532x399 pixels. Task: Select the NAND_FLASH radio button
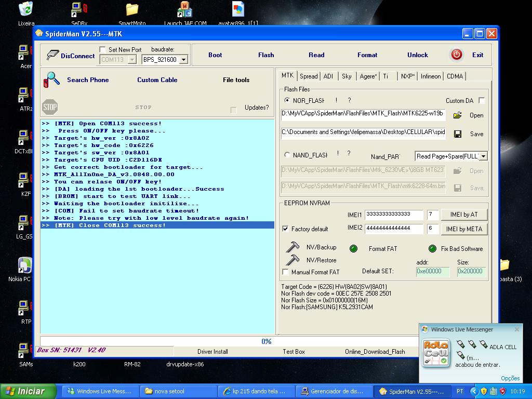(287, 155)
